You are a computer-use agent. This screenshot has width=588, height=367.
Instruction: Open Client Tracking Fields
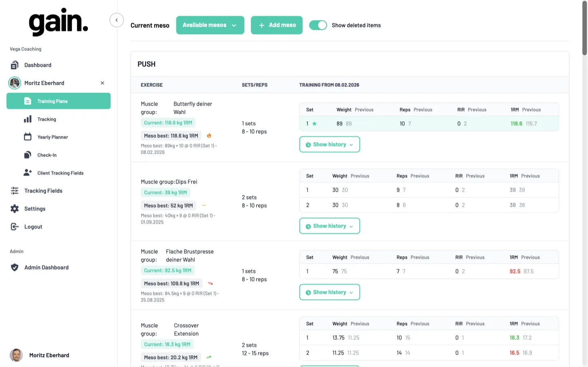click(60, 173)
